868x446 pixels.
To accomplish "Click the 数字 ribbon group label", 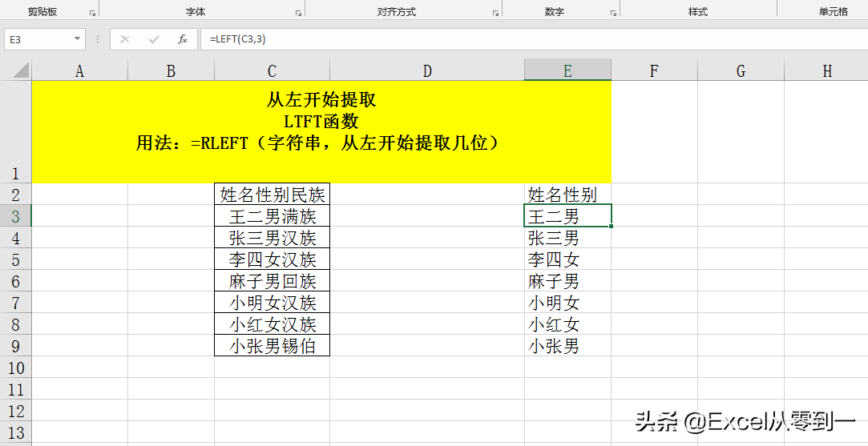I will click(x=554, y=12).
